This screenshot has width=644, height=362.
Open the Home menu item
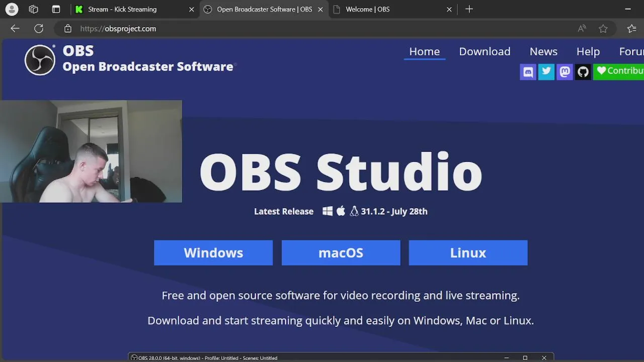click(x=424, y=51)
